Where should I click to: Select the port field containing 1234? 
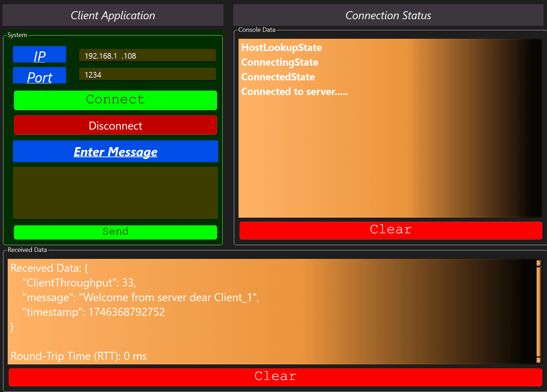click(147, 74)
